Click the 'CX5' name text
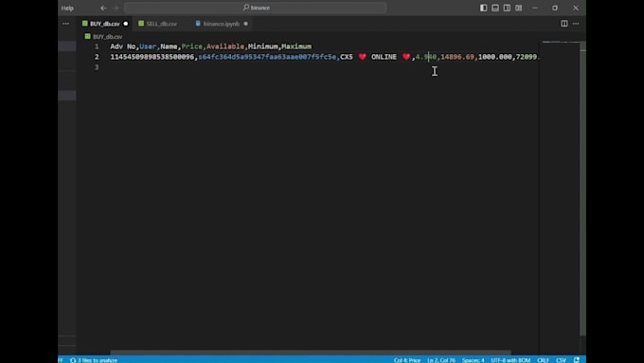The width and height of the screenshot is (644, 363). 347,57
